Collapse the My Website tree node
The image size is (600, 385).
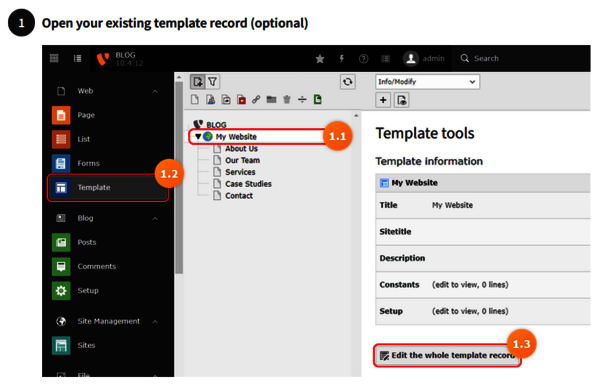pyautogui.click(x=198, y=137)
